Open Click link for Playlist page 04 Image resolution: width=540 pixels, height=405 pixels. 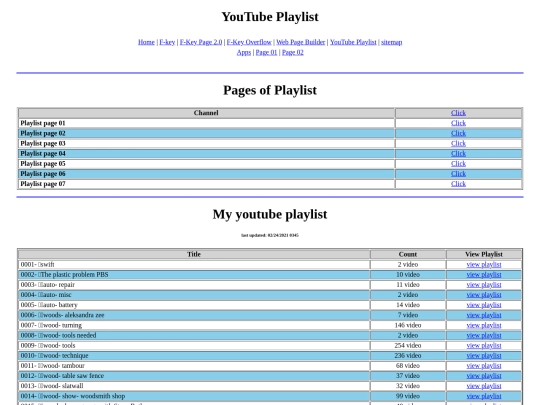pyautogui.click(x=458, y=154)
